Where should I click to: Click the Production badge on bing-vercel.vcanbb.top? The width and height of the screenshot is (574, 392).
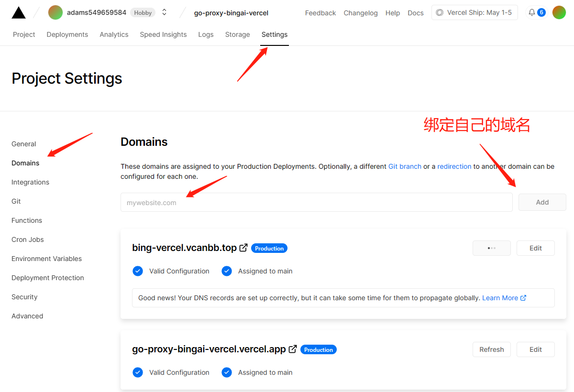269,248
